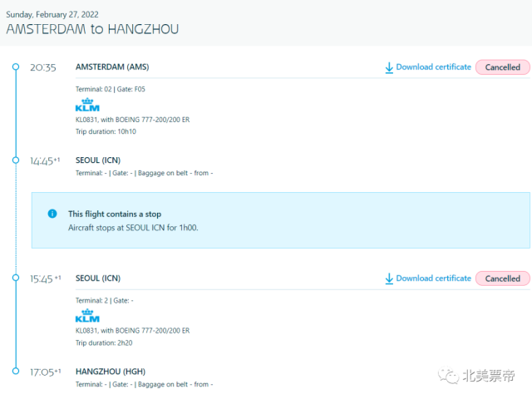Click the timeline dot beside the 15:45 Seoul departure
Viewport: 532px width, 399px height.
[x=16, y=278]
